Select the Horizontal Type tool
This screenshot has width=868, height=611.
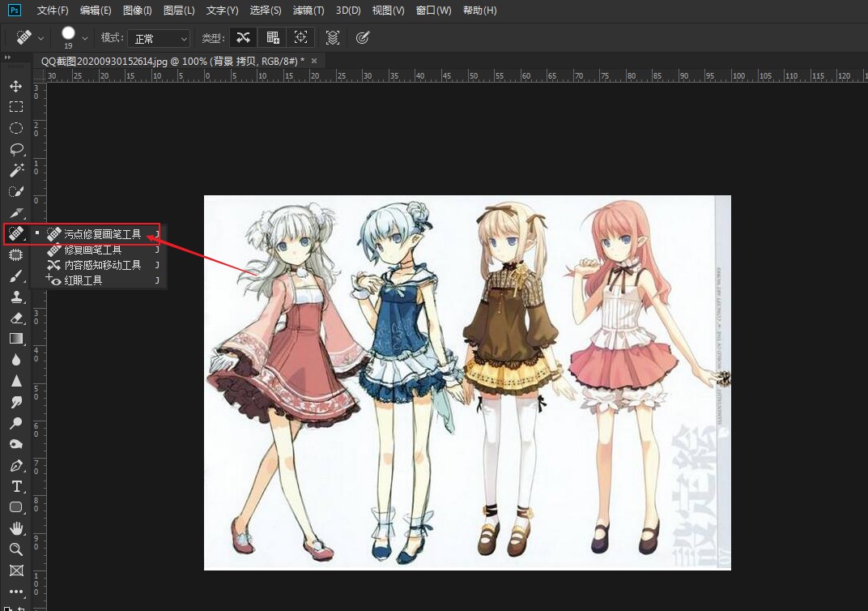pos(16,486)
